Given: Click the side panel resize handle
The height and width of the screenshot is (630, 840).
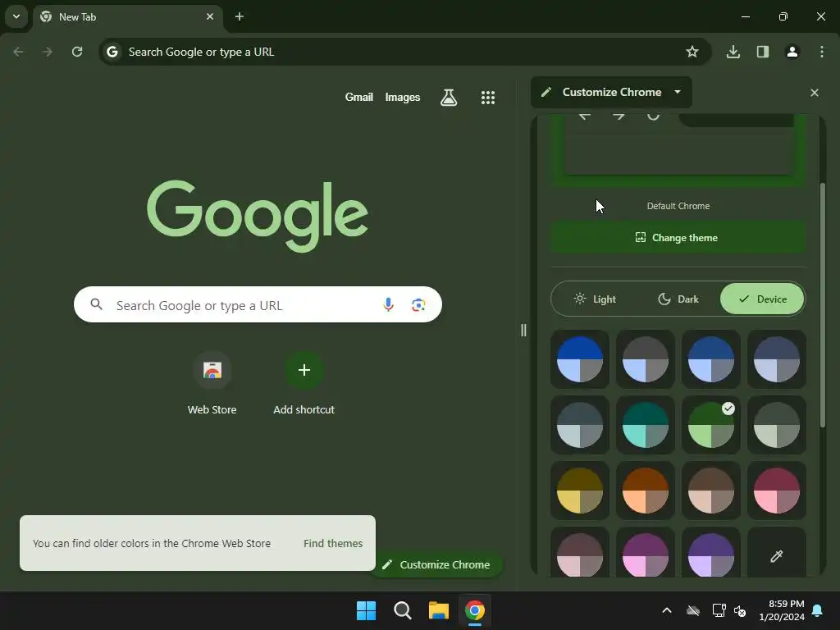Looking at the screenshot, I should 523,330.
